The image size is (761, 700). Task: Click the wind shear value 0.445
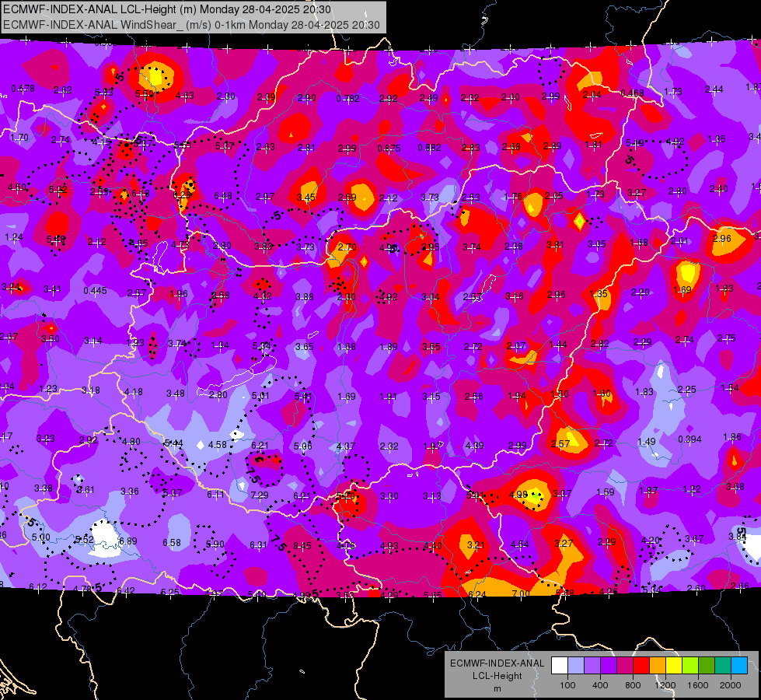(95, 290)
